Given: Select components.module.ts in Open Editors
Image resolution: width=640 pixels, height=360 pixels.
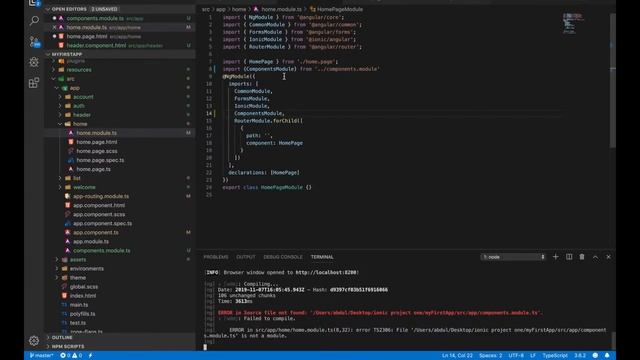Looking at the screenshot, I should (95, 18).
